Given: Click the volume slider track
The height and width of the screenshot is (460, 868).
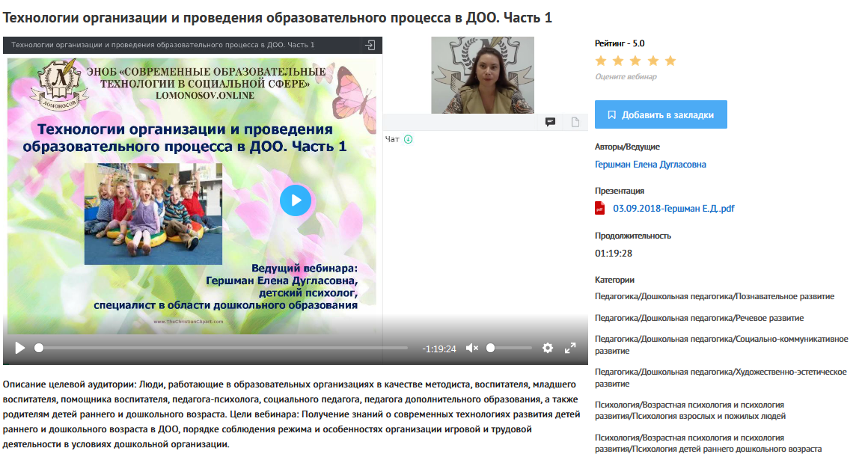Looking at the screenshot, I should click(510, 348).
